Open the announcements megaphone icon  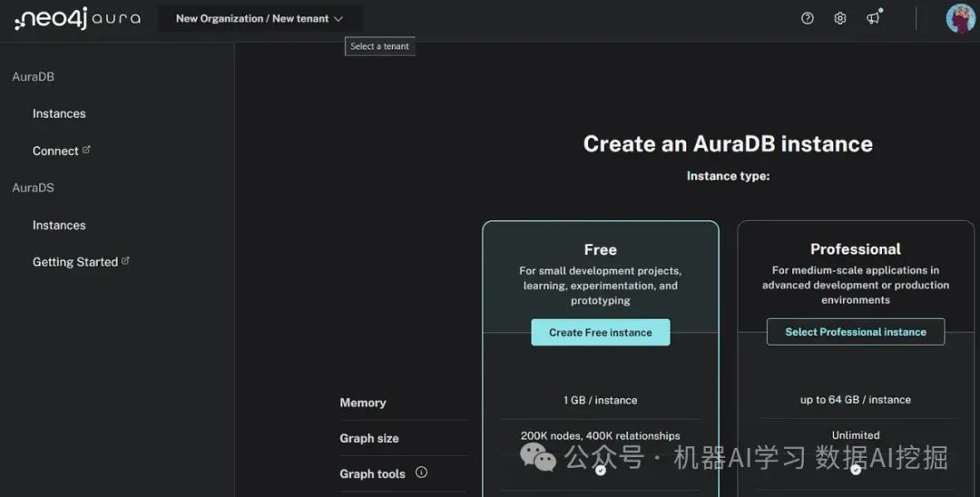coord(874,17)
